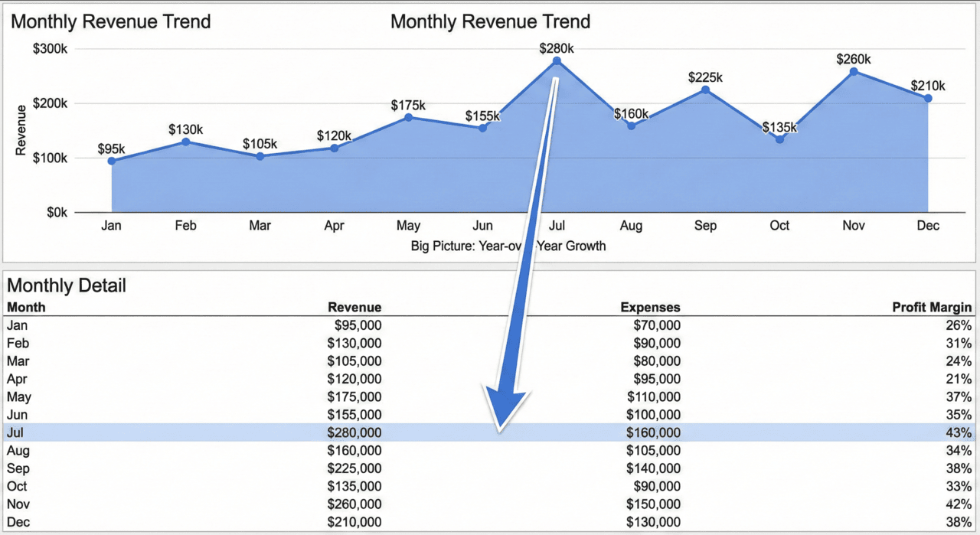Sort by the Profit Margin column header

coord(932,307)
